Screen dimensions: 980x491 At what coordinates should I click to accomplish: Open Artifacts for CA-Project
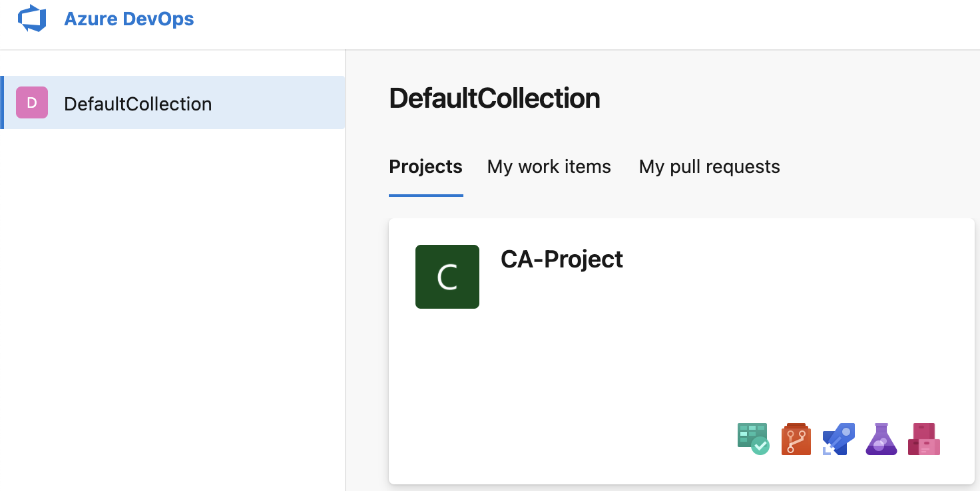(x=924, y=439)
